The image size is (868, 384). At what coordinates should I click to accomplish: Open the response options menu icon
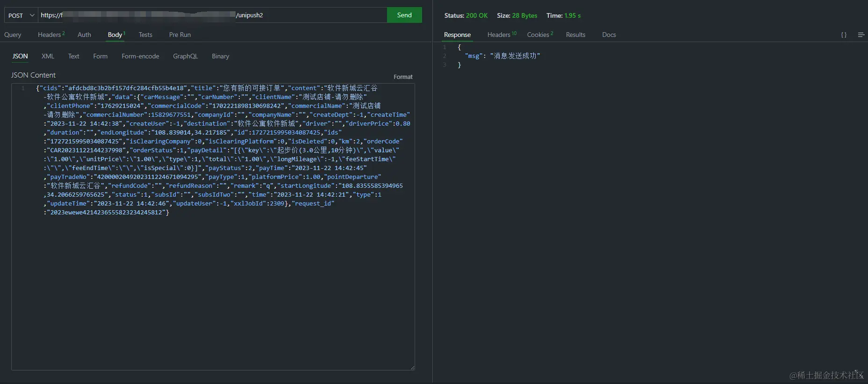click(861, 35)
